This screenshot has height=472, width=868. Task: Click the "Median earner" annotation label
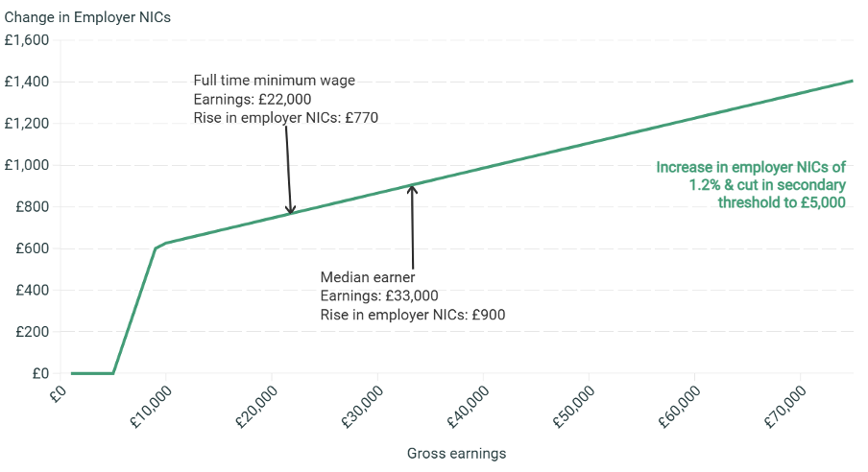368,277
